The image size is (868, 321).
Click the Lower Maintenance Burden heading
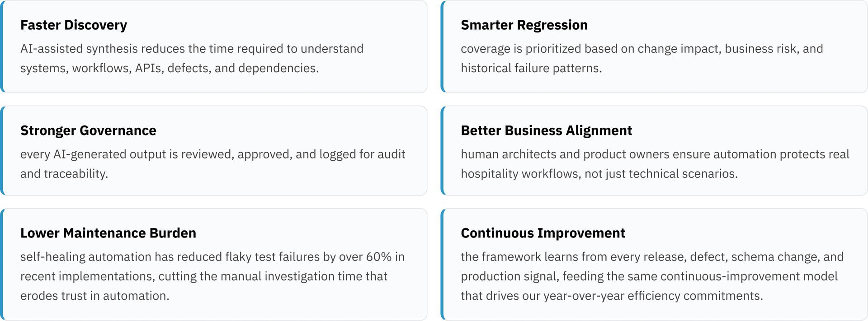click(x=108, y=233)
